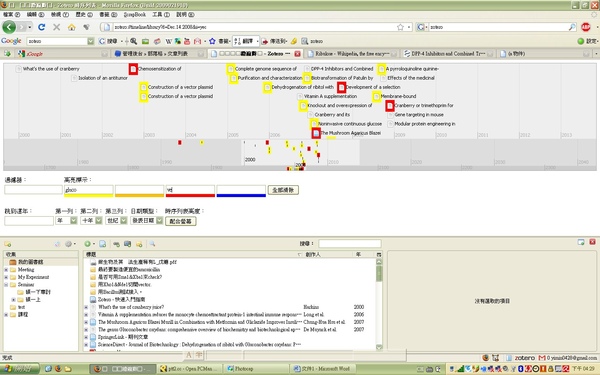Click the search bar magnifier icon
This screenshot has width=600, height=375.
coord(572,27)
